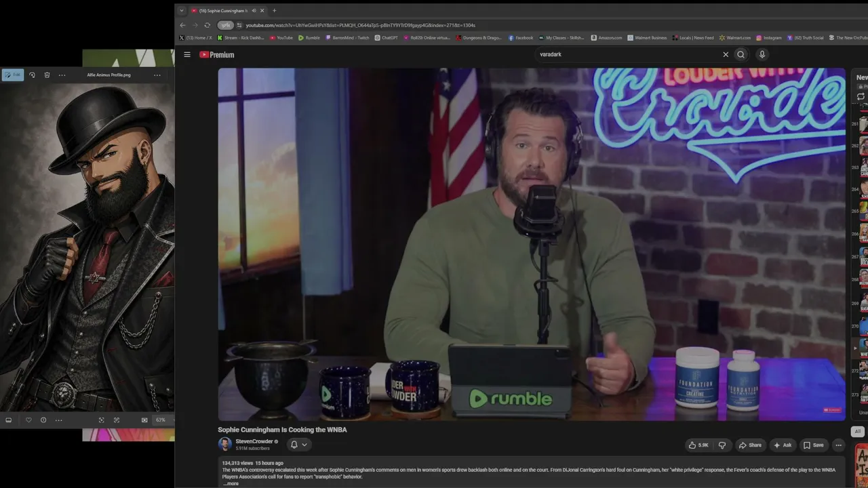Click the notification bell for StevenCrowder
The height and width of the screenshot is (488, 868).
pos(294,445)
